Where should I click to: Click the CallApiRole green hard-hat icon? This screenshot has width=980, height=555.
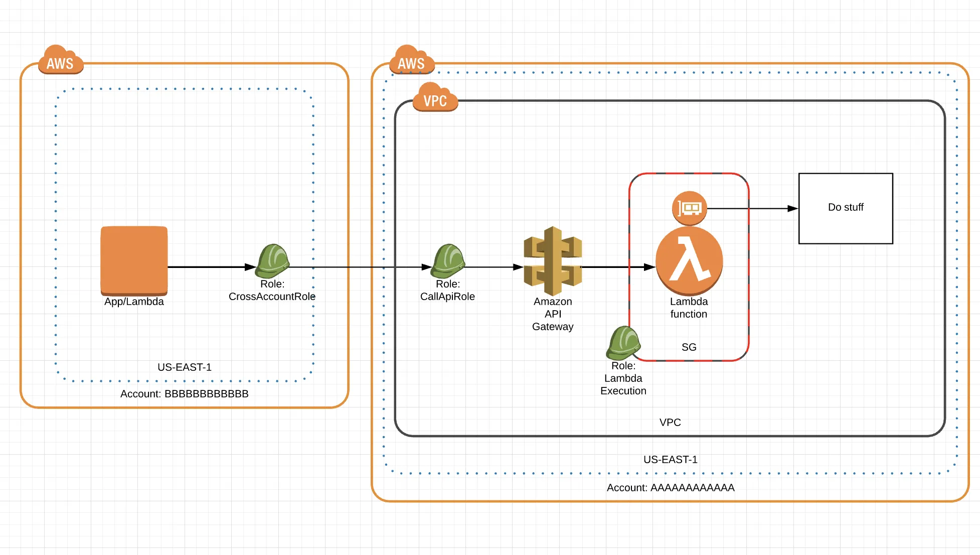448,261
